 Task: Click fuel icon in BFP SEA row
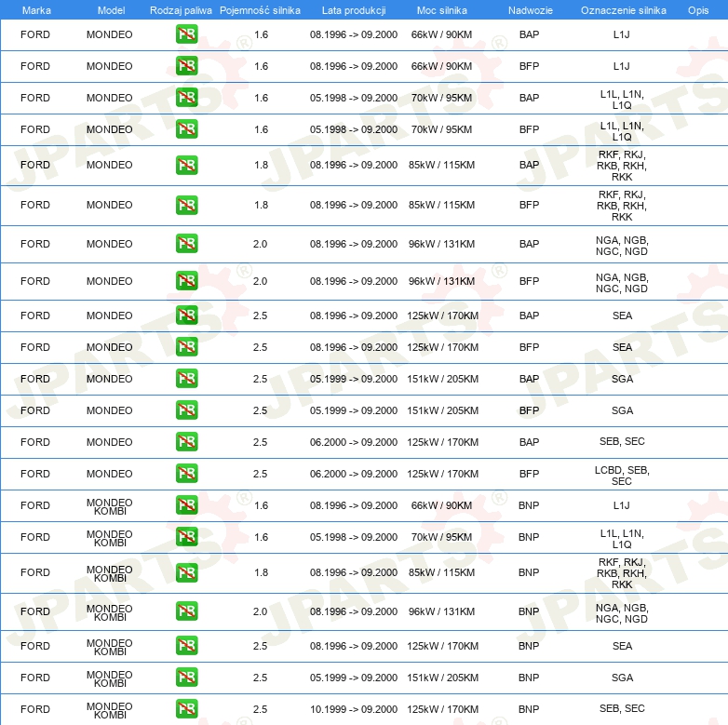click(x=186, y=347)
